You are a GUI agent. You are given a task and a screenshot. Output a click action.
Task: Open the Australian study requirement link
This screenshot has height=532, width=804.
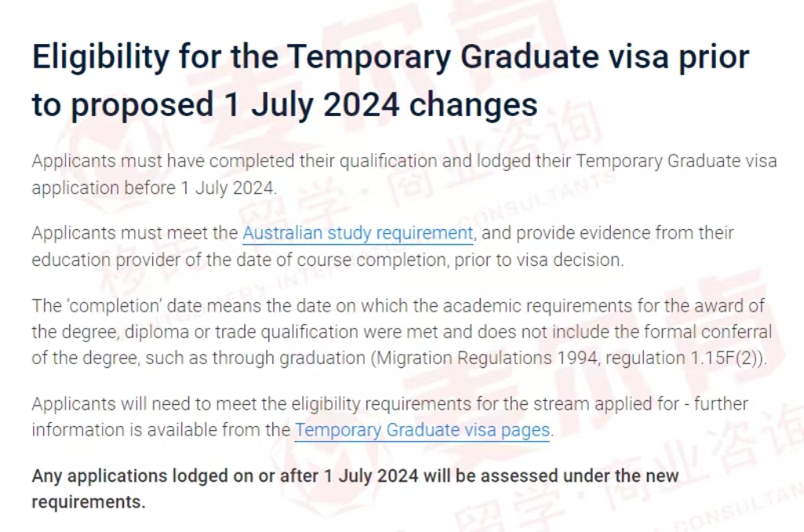coord(357,233)
